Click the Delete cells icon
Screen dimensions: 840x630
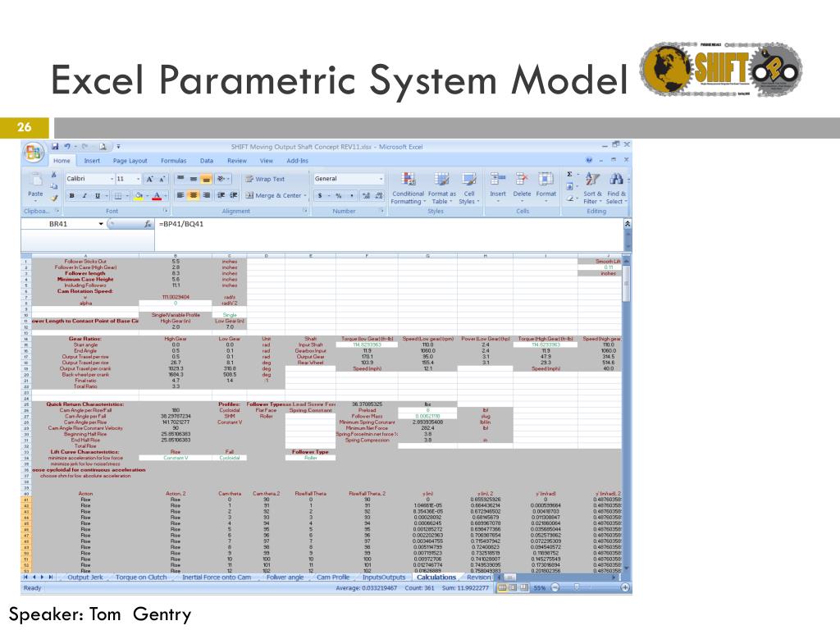tap(522, 180)
